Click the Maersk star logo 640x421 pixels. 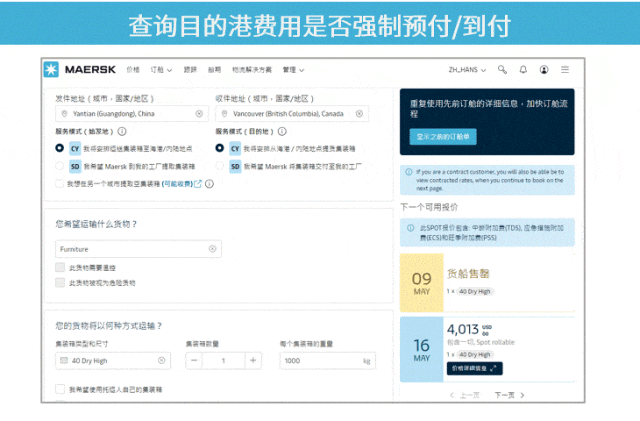click(x=51, y=69)
